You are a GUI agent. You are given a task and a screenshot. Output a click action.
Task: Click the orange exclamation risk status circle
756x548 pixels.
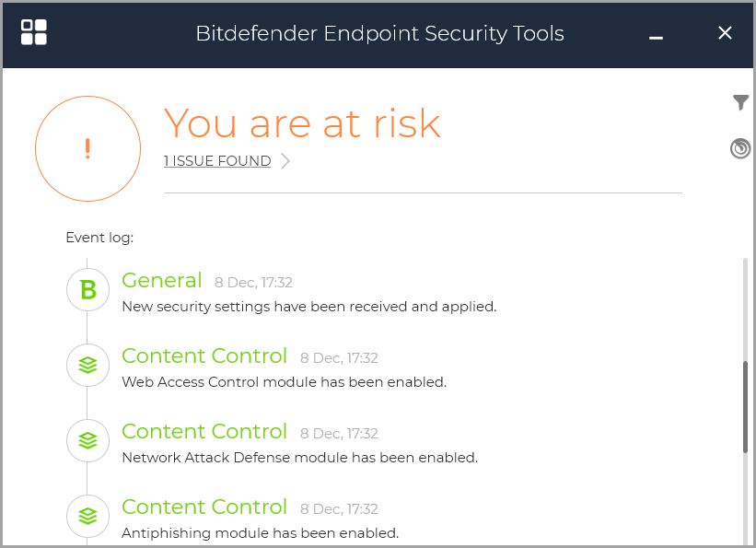[87, 148]
